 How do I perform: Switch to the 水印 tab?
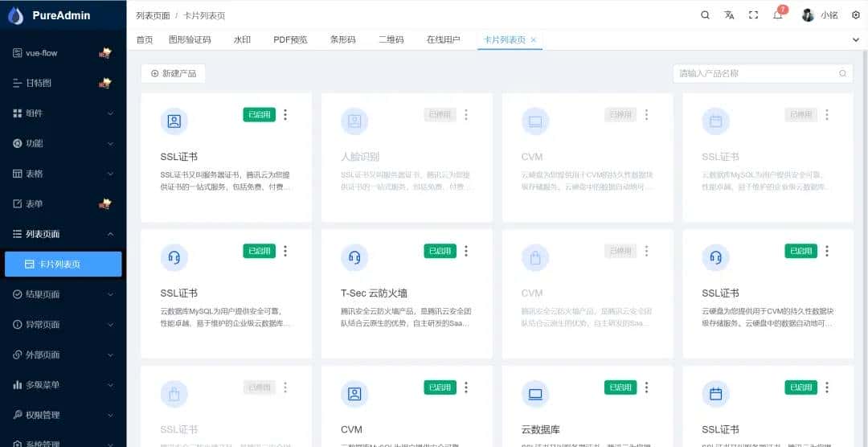[242, 40]
